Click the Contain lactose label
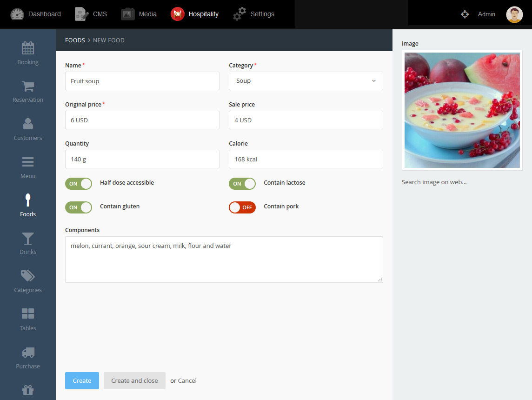 [284, 182]
